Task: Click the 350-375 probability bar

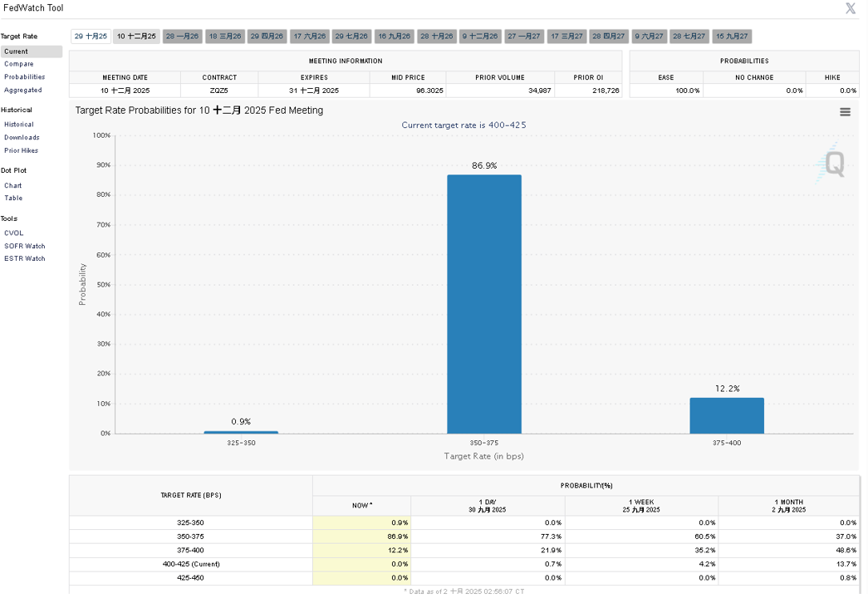Action: (x=483, y=304)
